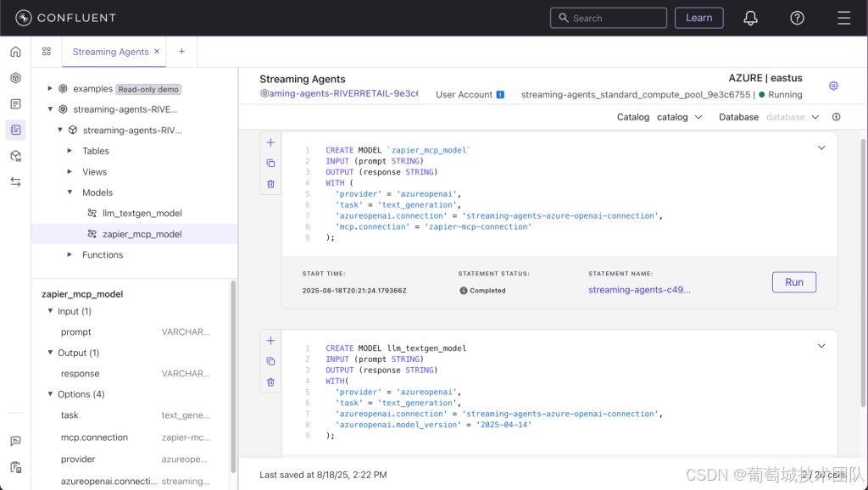This screenshot has height=490, width=868.
Task: Duplicate the llm_textgen_model cell
Action: pos(270,361)
